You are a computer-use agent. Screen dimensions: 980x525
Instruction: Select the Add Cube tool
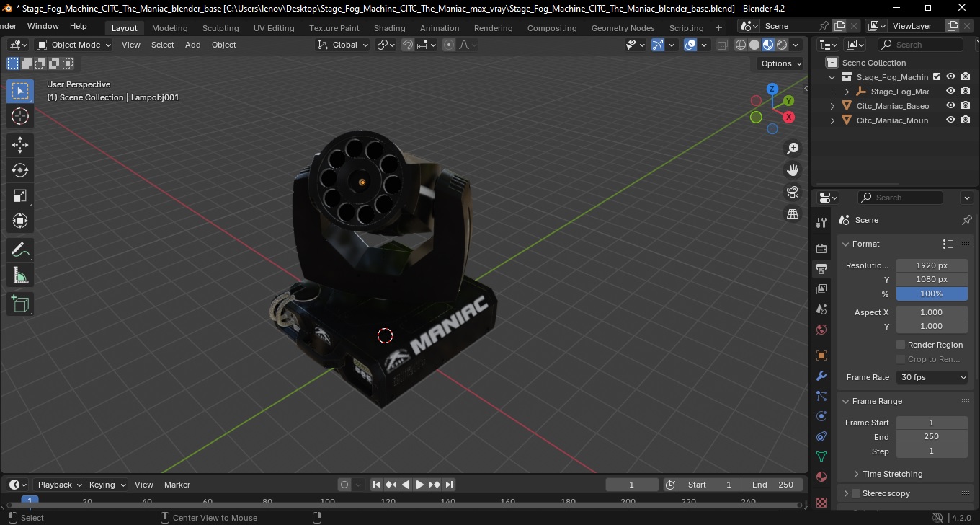tap(20, 304)
